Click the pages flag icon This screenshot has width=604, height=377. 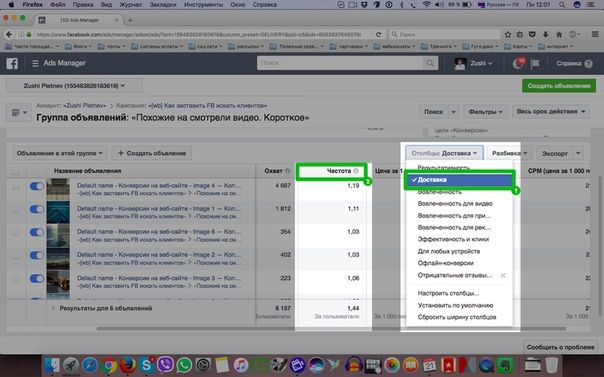[x=535, y=64]
